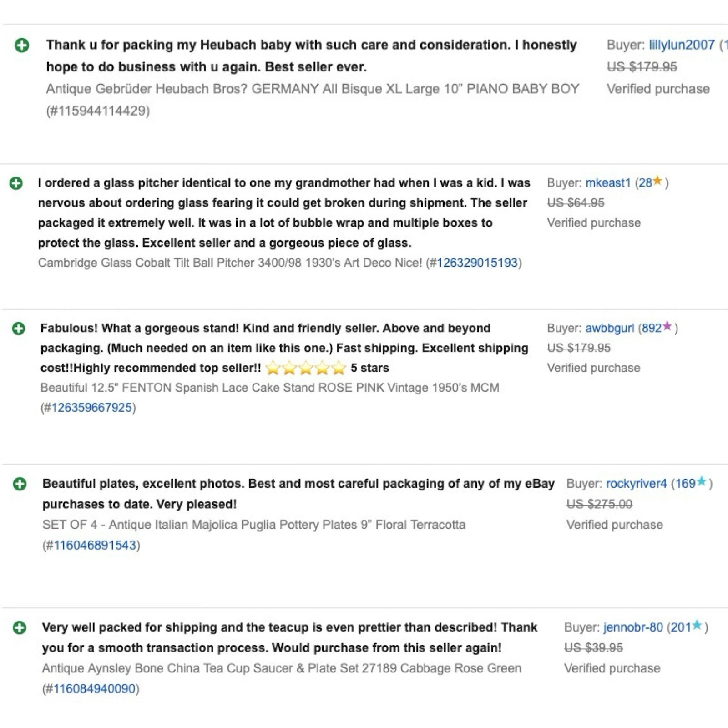
Task: Open item number 116046891543 link
Action: tap(95, 545)
